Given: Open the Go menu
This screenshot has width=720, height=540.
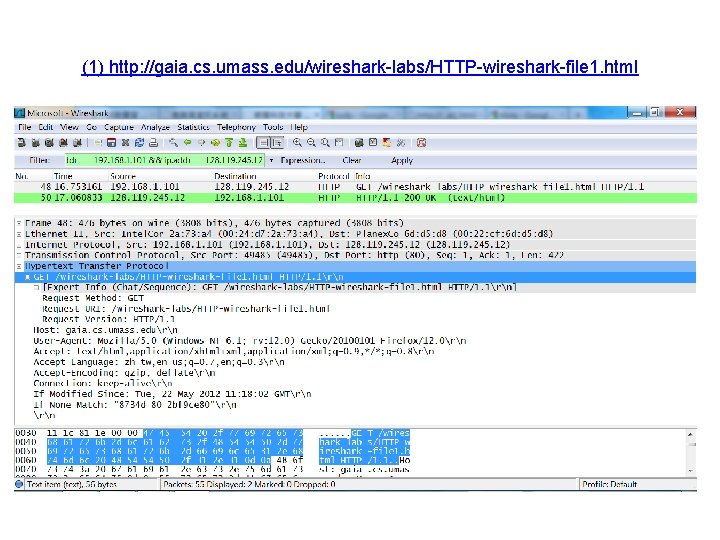Looking at the screenshot, I should [x=91, y=127].
